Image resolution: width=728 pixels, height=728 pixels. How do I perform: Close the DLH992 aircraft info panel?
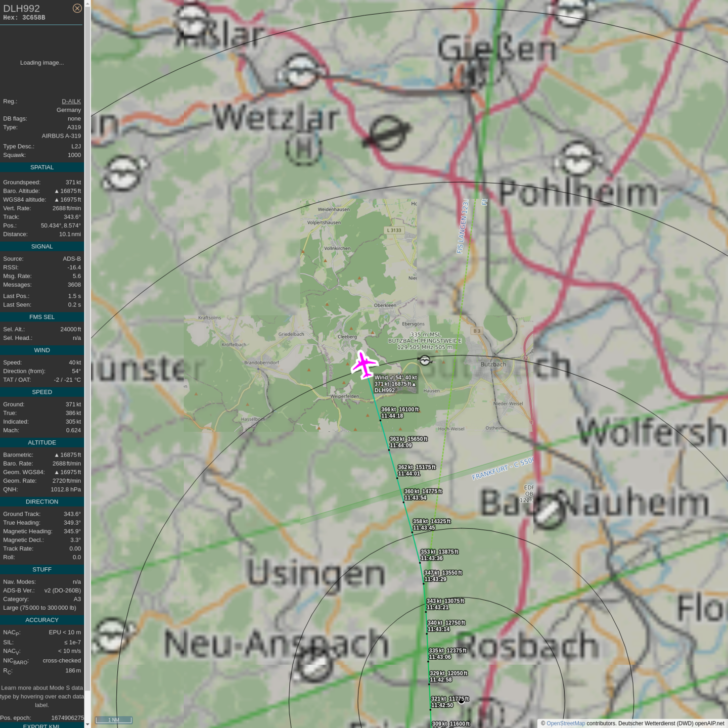pos(77,8)
